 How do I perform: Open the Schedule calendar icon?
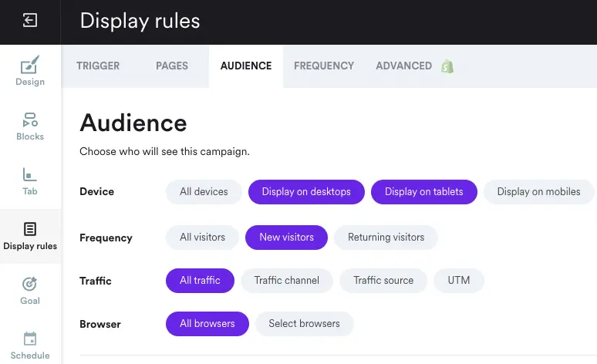pos(30,339)
